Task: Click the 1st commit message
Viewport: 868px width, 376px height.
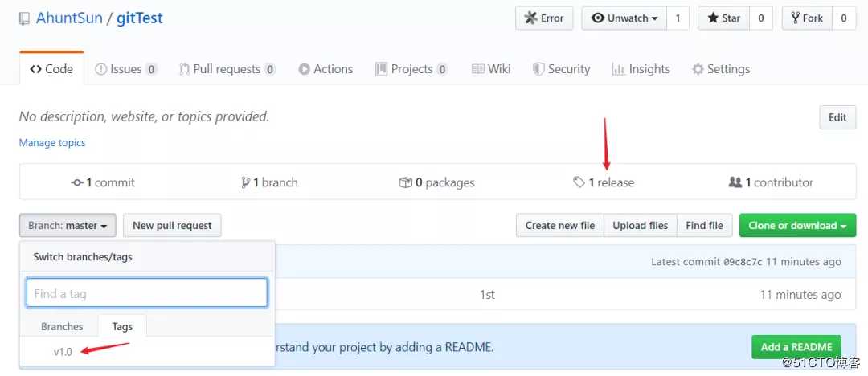Action: (487, 295)
